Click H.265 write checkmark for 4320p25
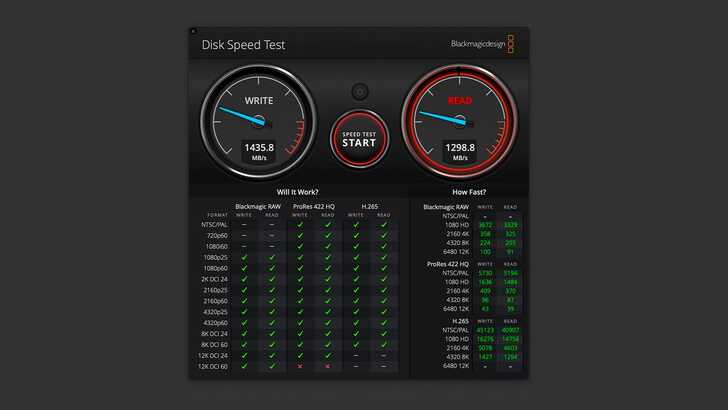 [x=356, y=312]
